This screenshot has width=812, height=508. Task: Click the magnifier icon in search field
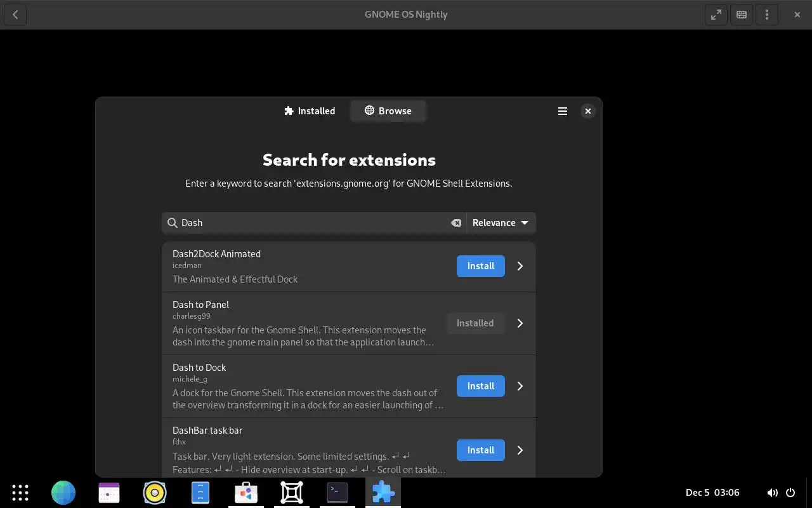coord(172,223)
